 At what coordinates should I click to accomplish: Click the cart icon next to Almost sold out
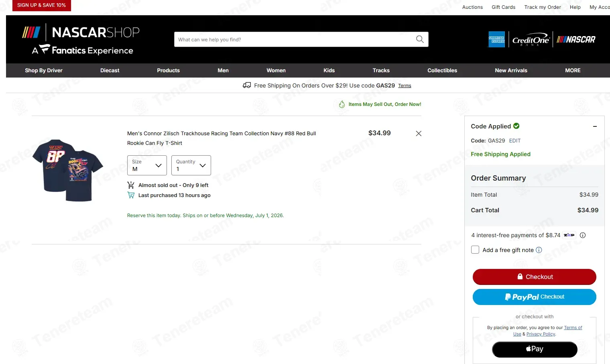[131, 185]
